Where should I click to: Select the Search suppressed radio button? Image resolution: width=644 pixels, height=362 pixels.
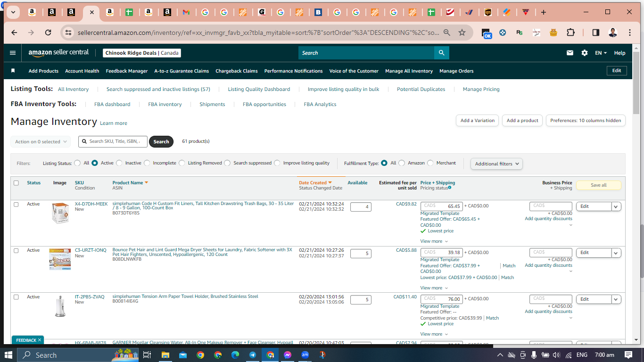click(227, 163)
